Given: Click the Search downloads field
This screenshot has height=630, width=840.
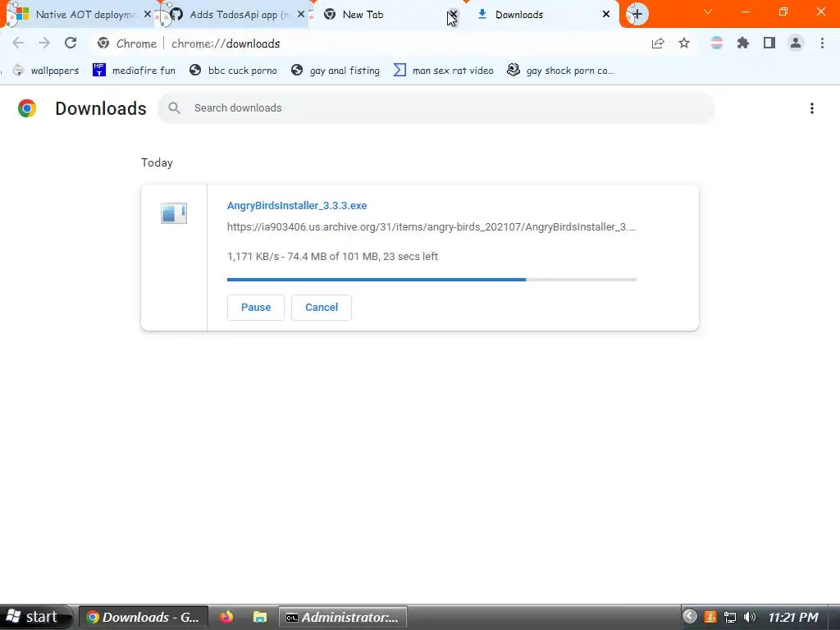Looking at the screenshot, I should point(435,108).
